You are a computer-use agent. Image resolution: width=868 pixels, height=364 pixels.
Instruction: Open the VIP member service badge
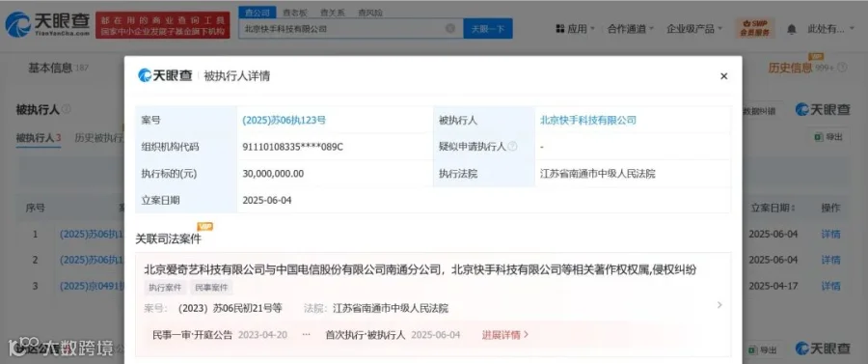[754, 28]
